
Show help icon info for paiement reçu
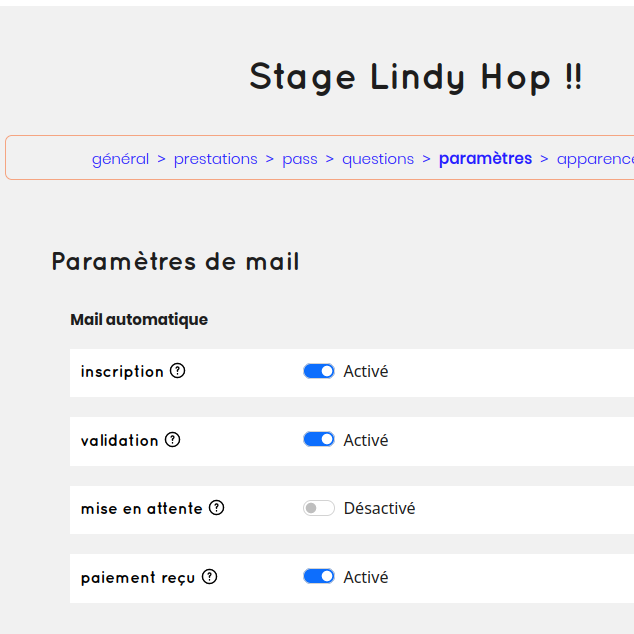209,577
